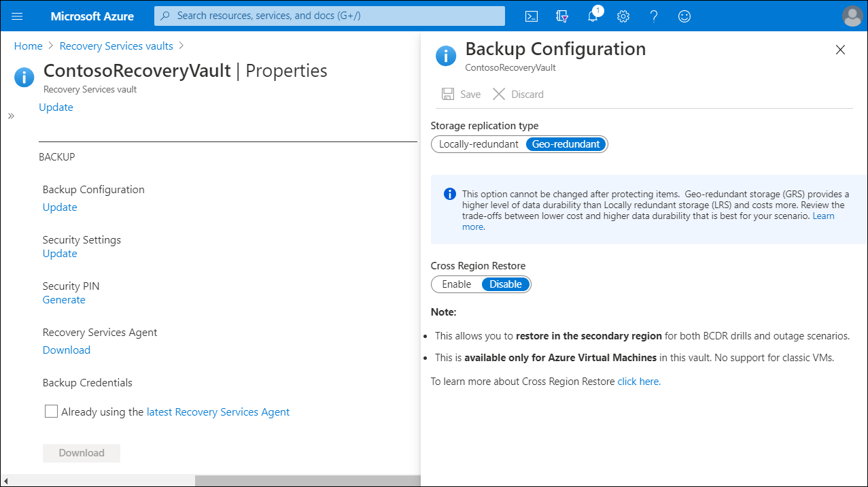The width and height of the screenshot is (868, 487).
Task: Click the vault Properties info icon
Action: click(24, 77)
